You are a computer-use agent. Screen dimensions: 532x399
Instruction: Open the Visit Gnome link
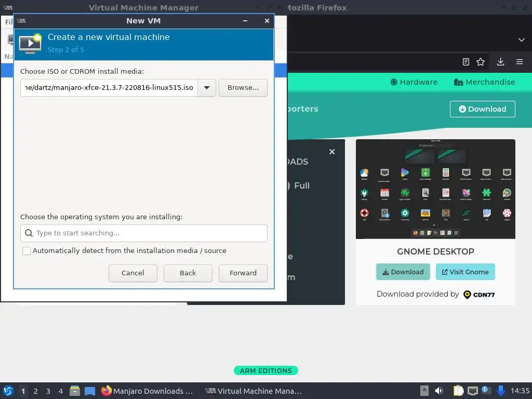465,272
